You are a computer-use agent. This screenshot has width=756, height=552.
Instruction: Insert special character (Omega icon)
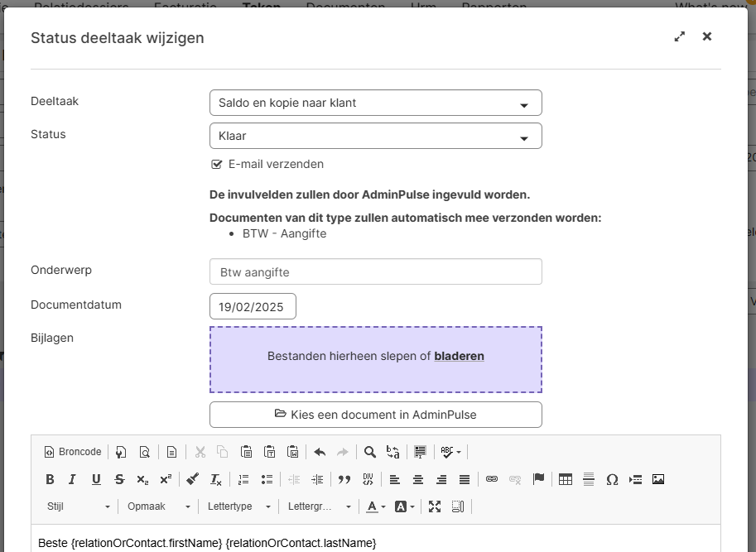612,479
